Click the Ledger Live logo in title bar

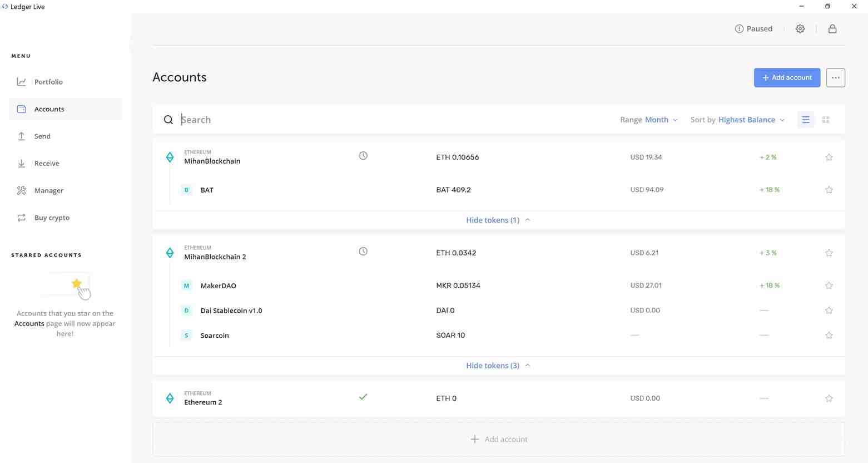click(5, 7)
